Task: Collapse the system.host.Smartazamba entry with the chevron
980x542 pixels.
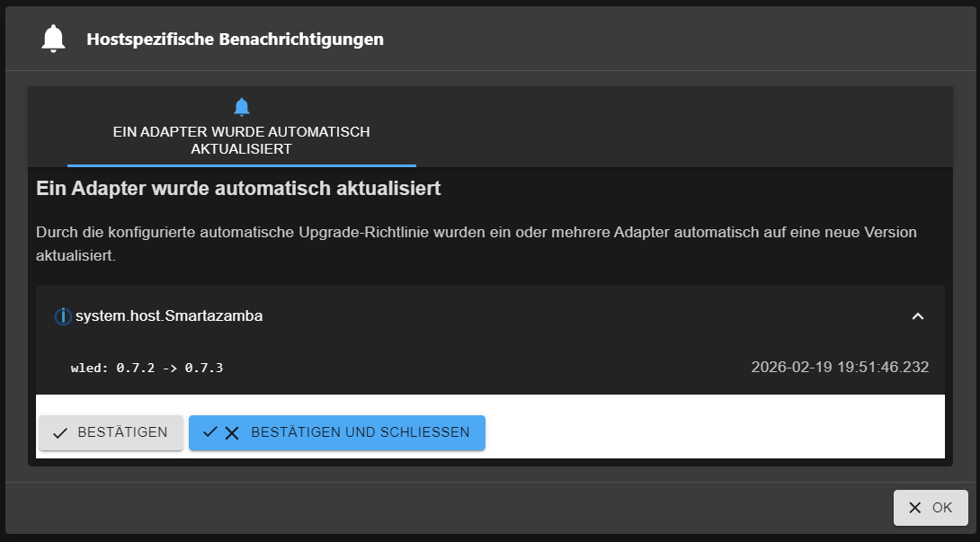Action: coord(918,316)
